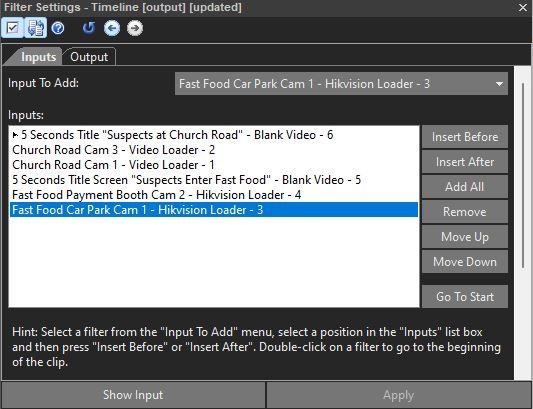The image size is (533, 409).
Task: Click the Input To Add dropdown arrow
Action: click(499, 84)
